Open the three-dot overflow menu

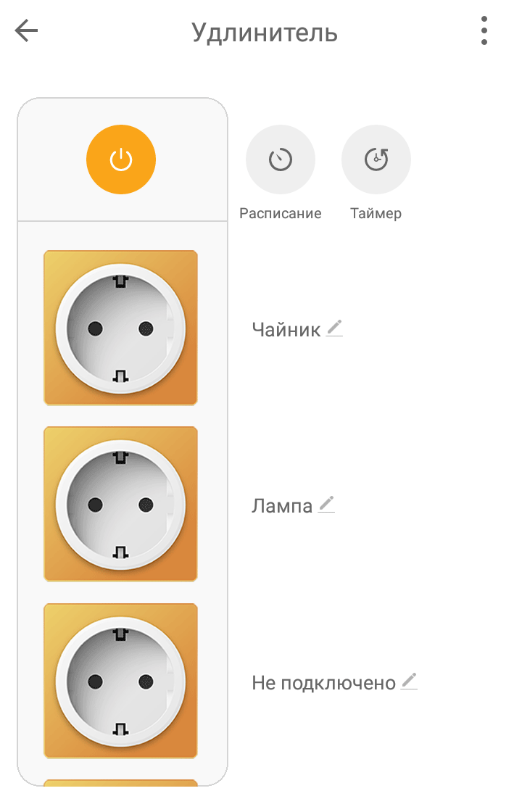tap(484, 31)
